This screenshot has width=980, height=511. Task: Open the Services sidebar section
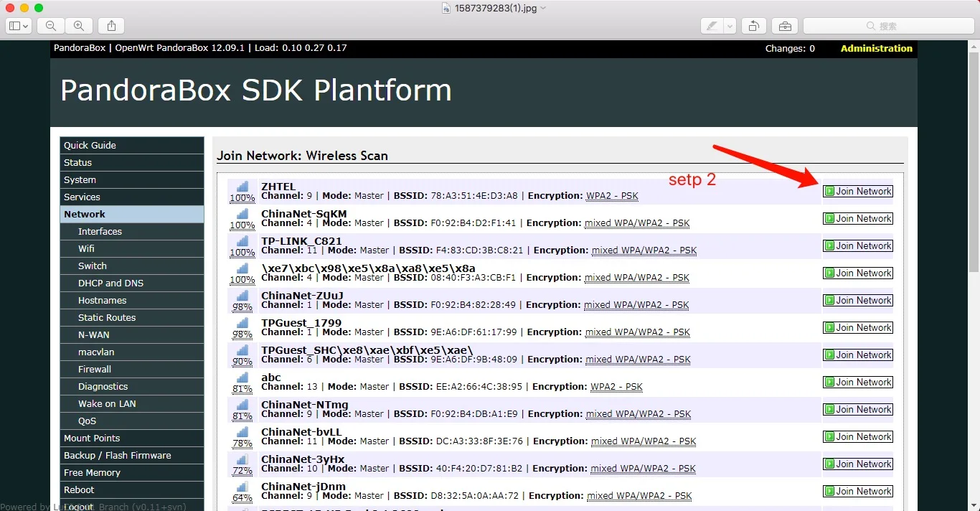[x=132, y=197]
